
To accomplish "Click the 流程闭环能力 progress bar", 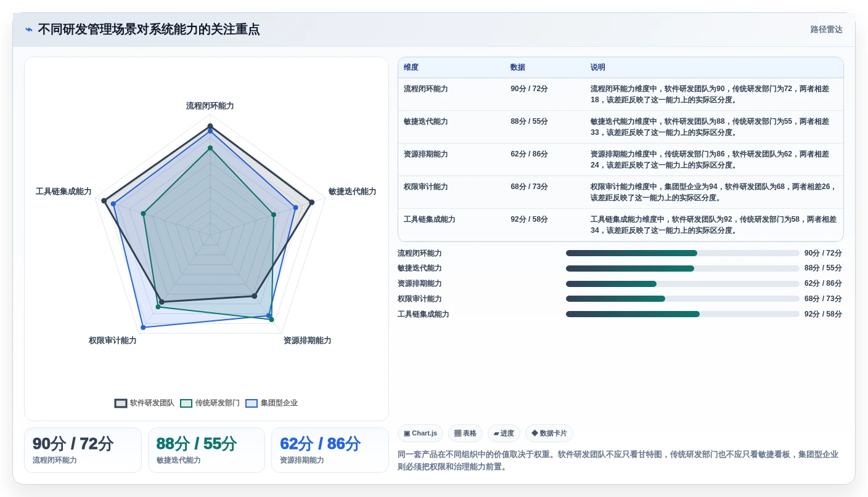I will [x=682, y=253].
